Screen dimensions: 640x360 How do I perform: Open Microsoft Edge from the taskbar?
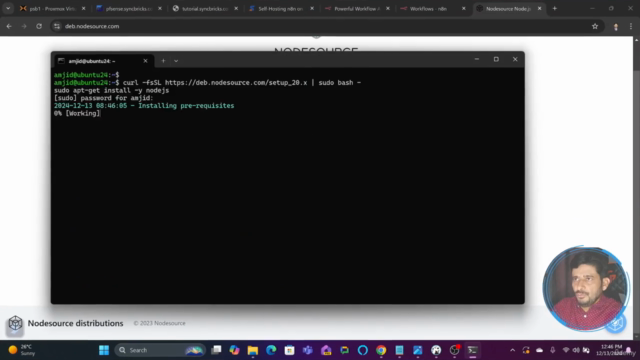pyautogui.click(x=271, y=350)
